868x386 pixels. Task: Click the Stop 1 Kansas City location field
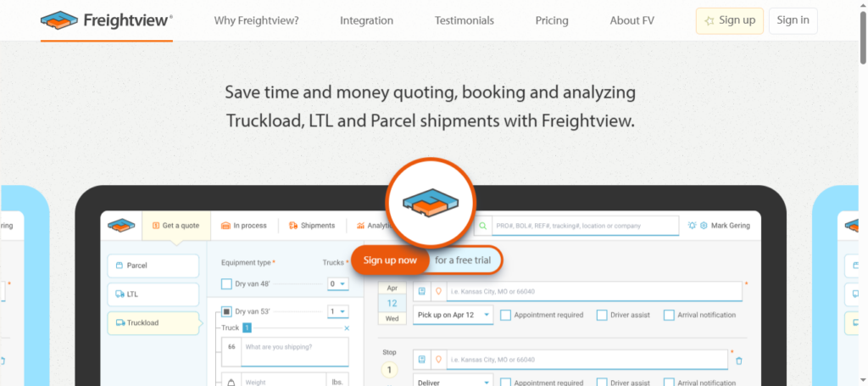pos(587,360)
